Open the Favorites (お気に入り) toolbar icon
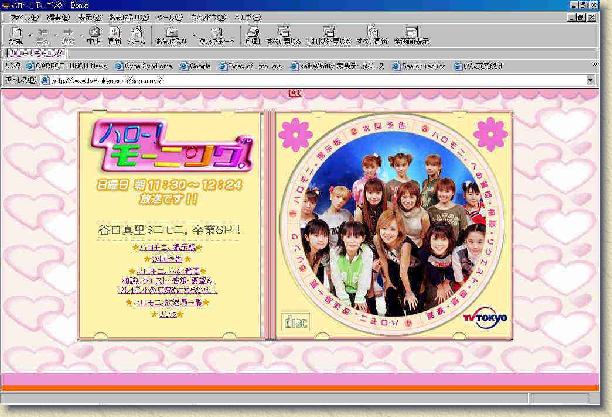612x417 pixels. (171, 35)
